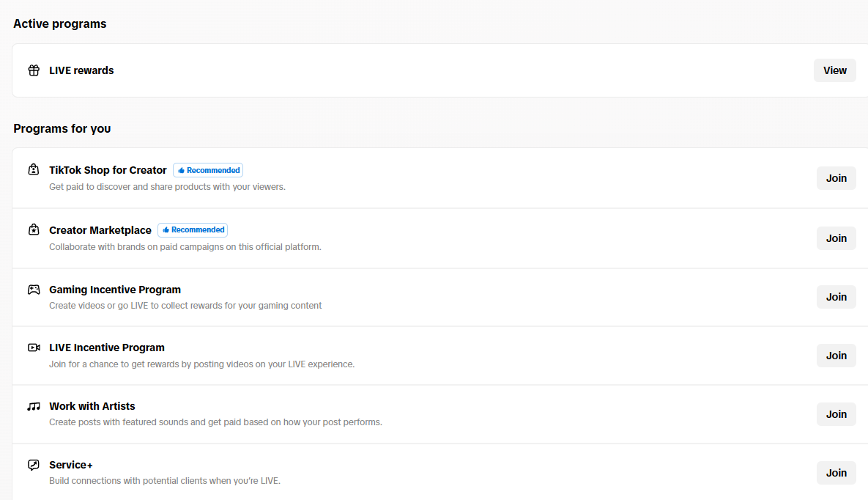Join the Service+ program
The height and width of the screenshot is (500, 868).
[x=836, y=473]
